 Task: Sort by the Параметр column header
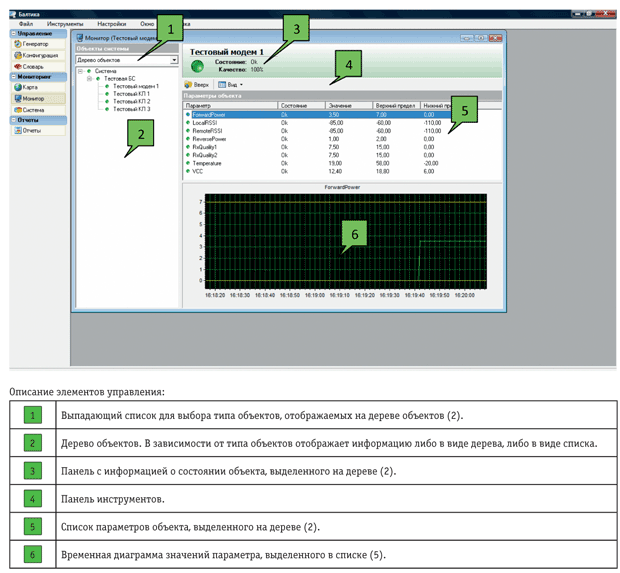(x=230, y=106)
